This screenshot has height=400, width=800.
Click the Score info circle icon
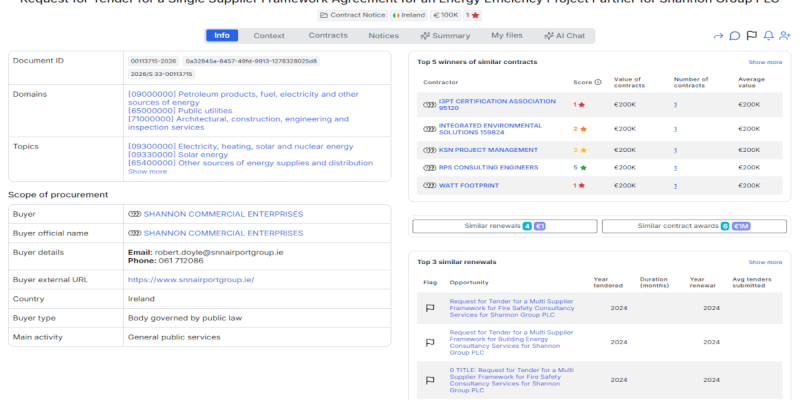(598, 82)
